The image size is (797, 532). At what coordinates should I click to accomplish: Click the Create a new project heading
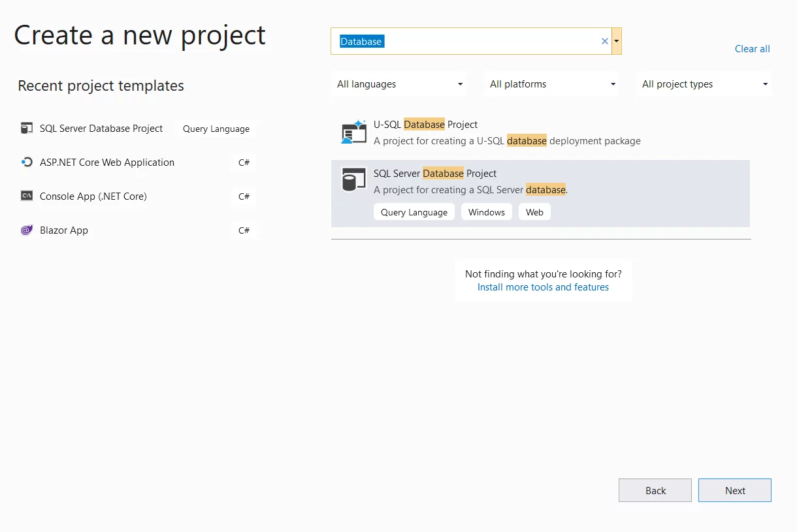(140, 35)
